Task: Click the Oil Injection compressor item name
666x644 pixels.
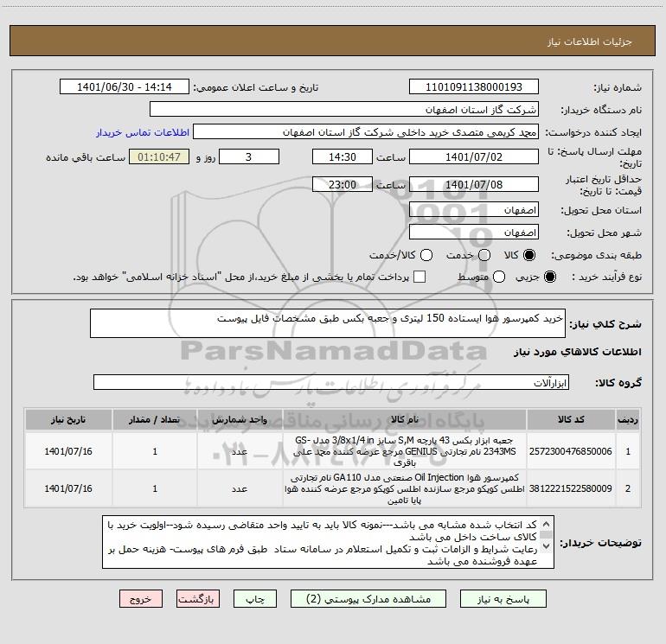Action: [x=405, y=488]
